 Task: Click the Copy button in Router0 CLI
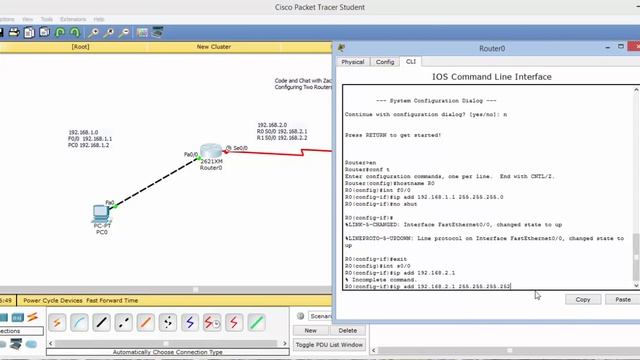click(x=583, y=299)
